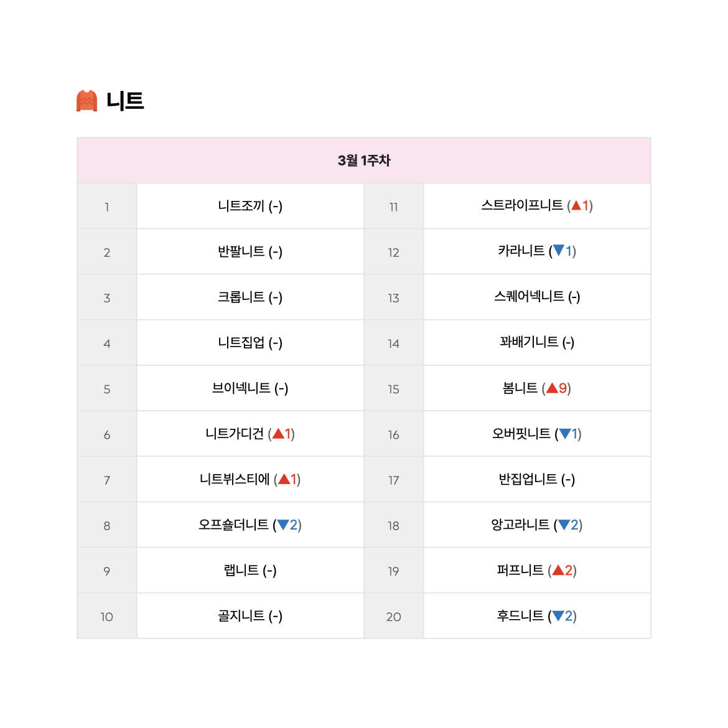Select the 3월 1주차 header row

(x=364, y=160)
